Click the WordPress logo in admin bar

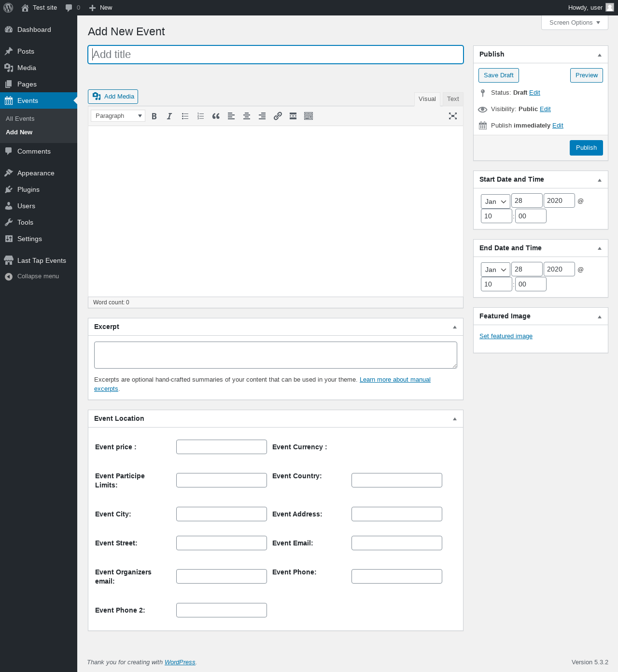point(8,8)
